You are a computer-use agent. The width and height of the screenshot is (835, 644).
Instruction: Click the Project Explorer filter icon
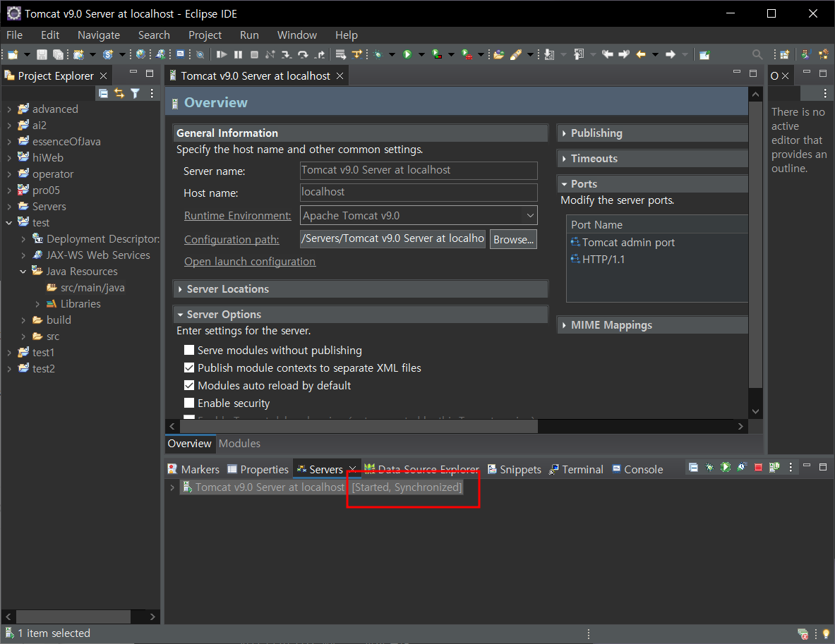[136, 93]
